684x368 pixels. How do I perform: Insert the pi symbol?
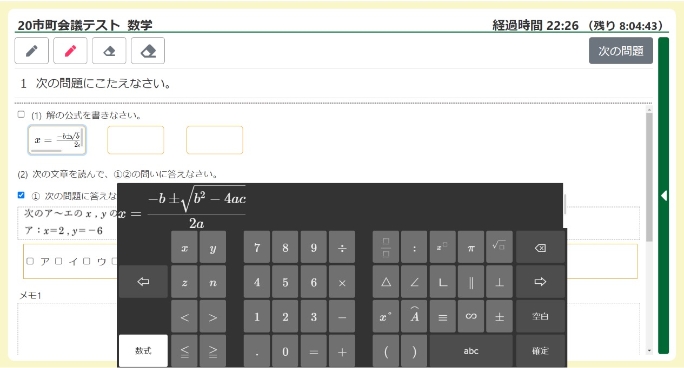tap(471, 248)
